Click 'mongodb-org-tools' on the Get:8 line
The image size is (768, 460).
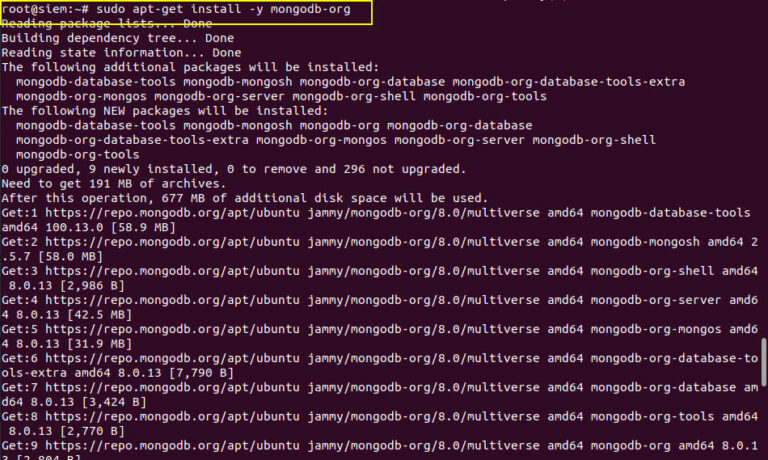click(652, 417)
